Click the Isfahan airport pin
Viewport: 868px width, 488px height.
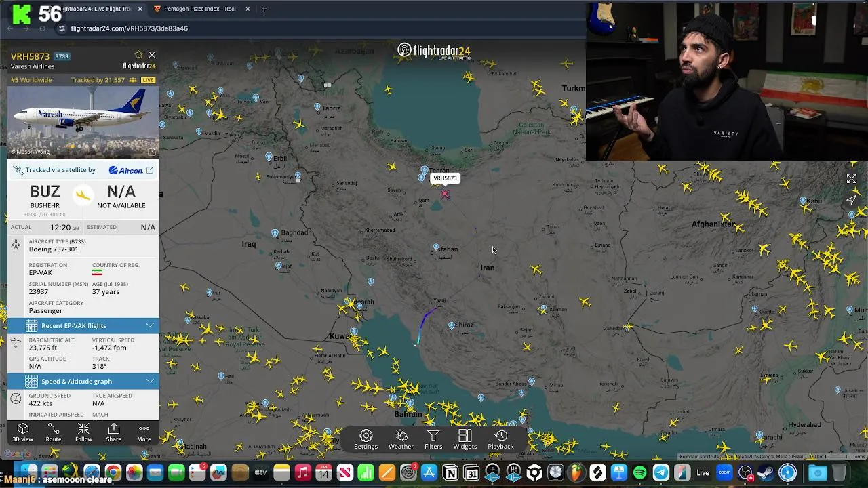436,248
